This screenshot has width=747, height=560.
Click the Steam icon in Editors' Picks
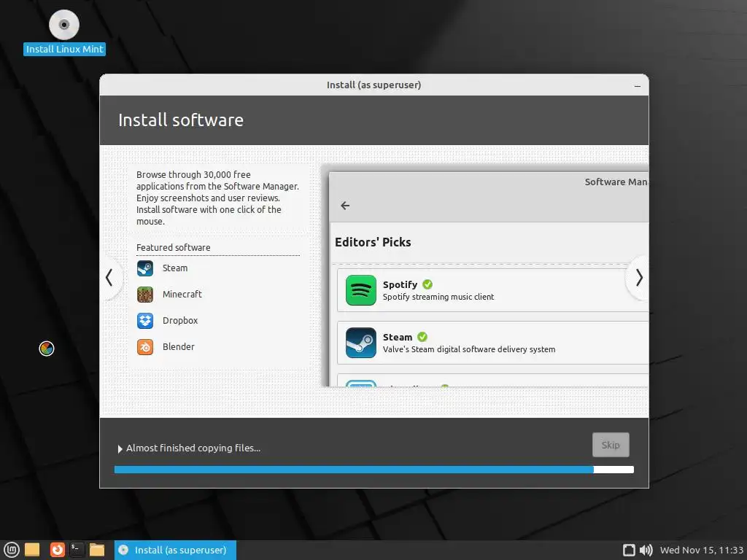360,343
